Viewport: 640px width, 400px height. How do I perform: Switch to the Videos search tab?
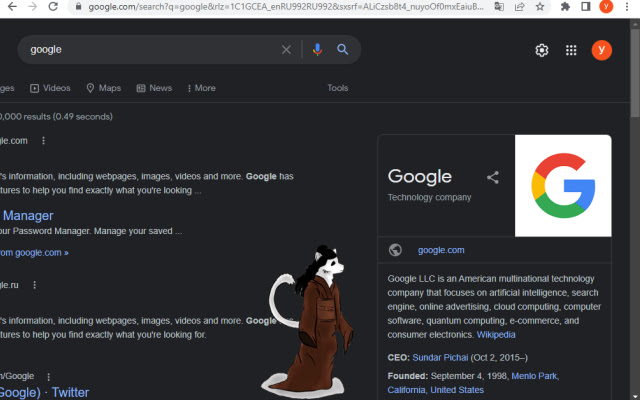pyautogui.click(x=50, y=88)
